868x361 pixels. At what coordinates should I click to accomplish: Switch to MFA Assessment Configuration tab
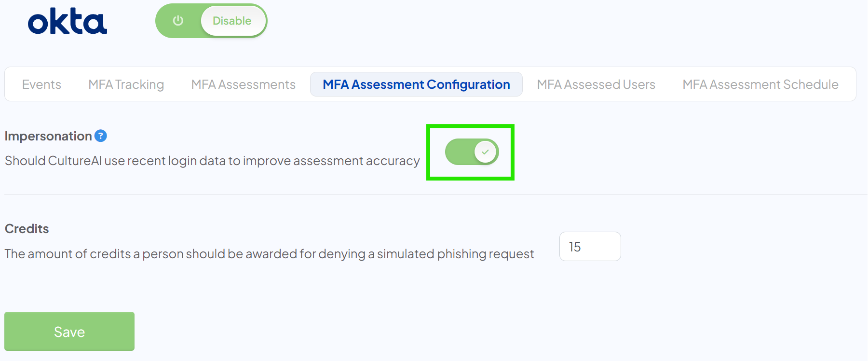[x=416, y=84]
